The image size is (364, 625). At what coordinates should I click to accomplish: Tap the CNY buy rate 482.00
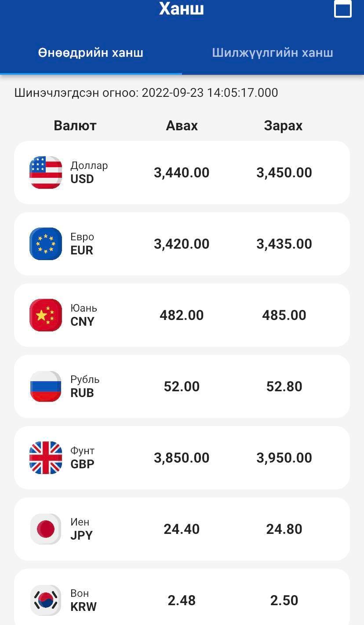182,315
